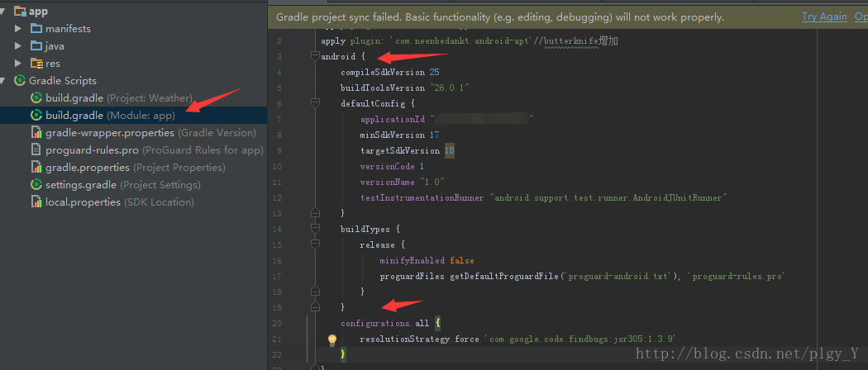Viewport: 868px width, 370px height.
Task: Click the testInstrumentationRunner keyword
Action: pos(422,197)
